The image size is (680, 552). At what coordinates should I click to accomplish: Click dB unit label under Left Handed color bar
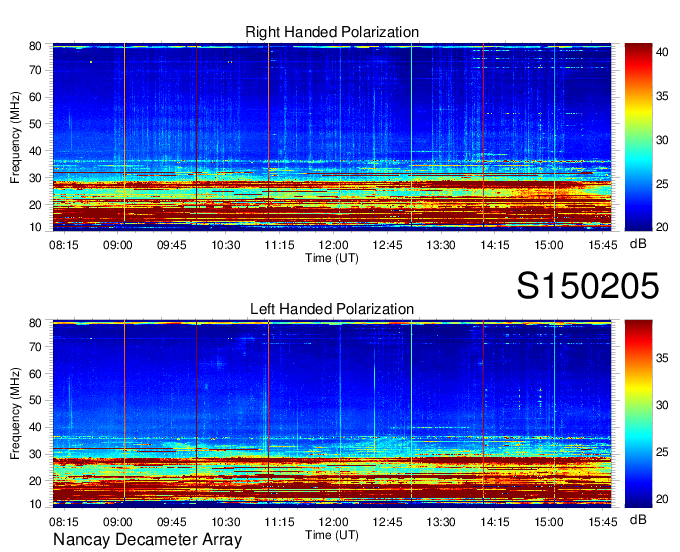point(638,519)
